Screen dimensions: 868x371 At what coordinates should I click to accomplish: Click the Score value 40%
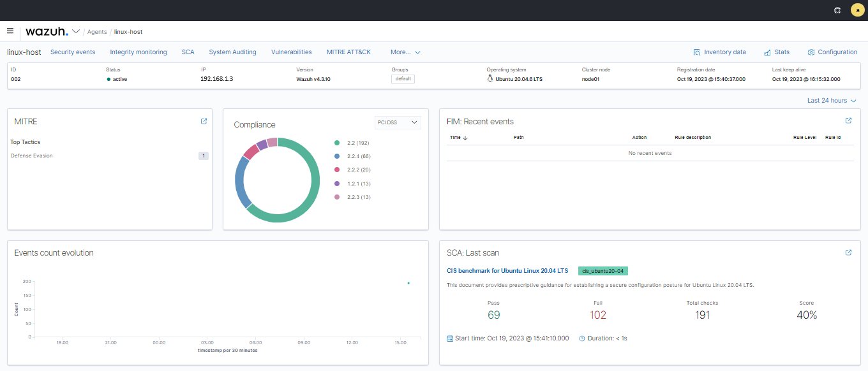point(807,315)
